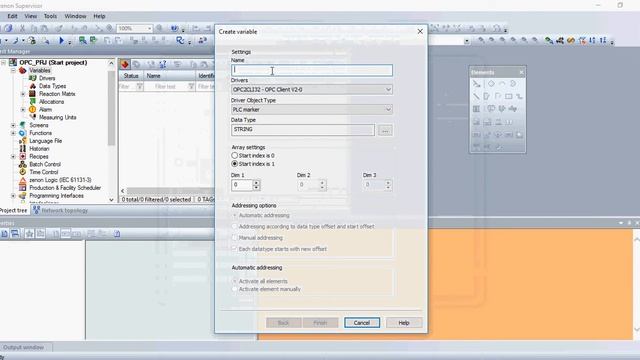Click the Network topology tab icon
The height and width of the screenshot is (360, 640).
(36, 210)
